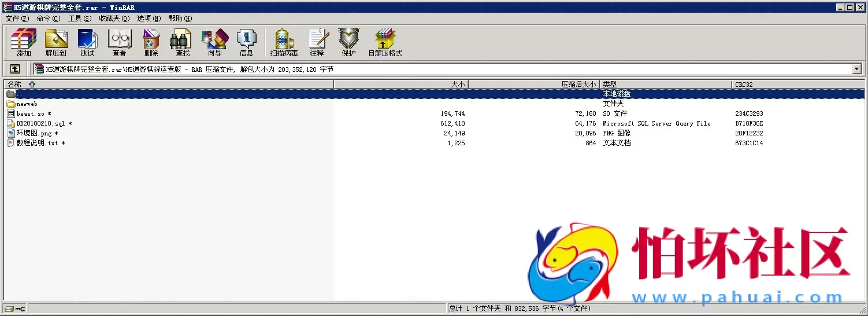Run the 测试 (Test) archive tool

[88, 43]
